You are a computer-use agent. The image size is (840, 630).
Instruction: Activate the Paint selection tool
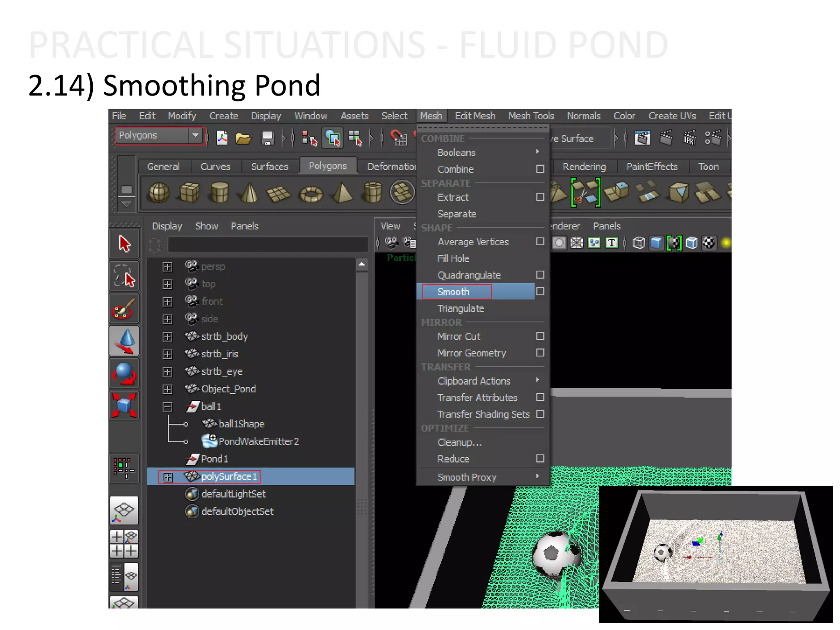124,308
